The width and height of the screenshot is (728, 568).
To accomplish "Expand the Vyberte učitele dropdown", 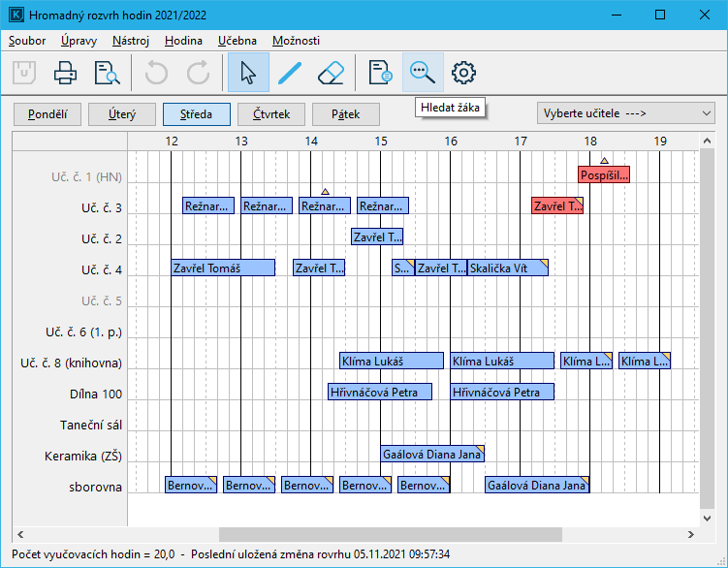I will tap(626, 113).
